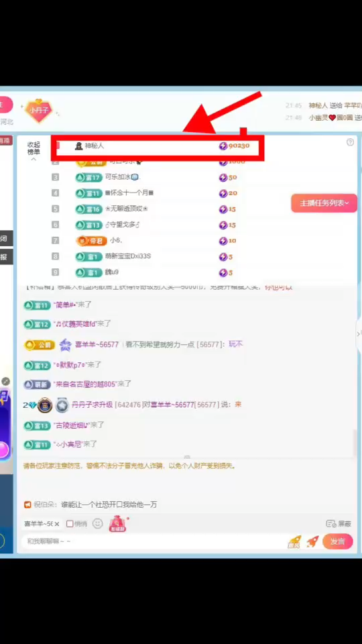Remove the 喜羊羊~56 recipient chip with X

[x=56, y=524]
